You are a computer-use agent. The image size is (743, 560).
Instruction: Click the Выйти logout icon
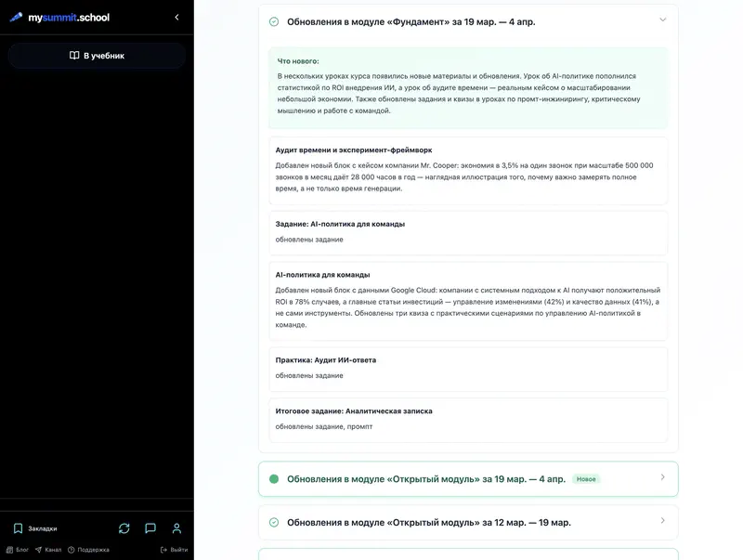point(163,549)
